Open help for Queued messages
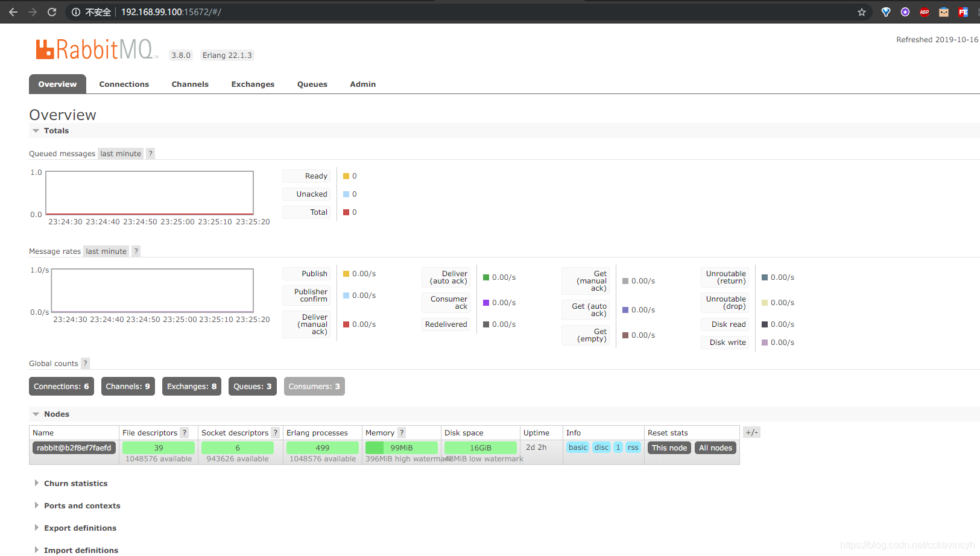Screen dimensions: 980x556 pos(151,154)
